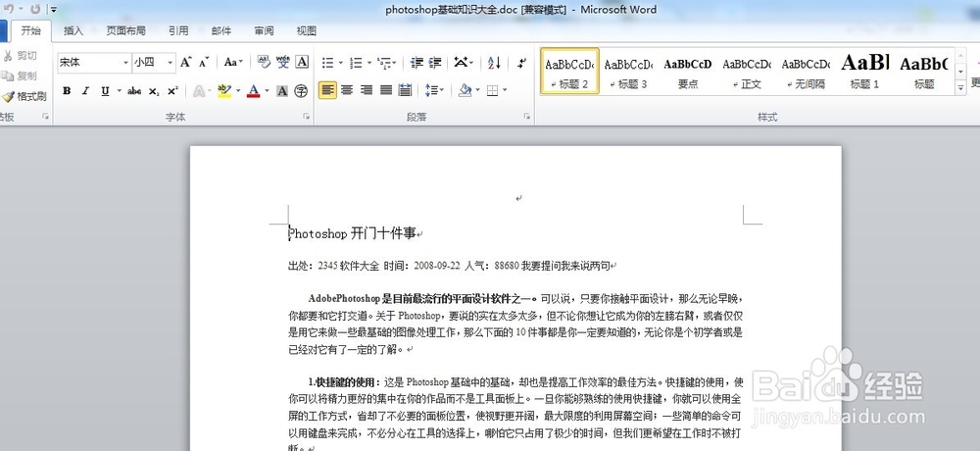Show or hide paragraph marks
Screen dimensions: 980x451
[522, 63]
